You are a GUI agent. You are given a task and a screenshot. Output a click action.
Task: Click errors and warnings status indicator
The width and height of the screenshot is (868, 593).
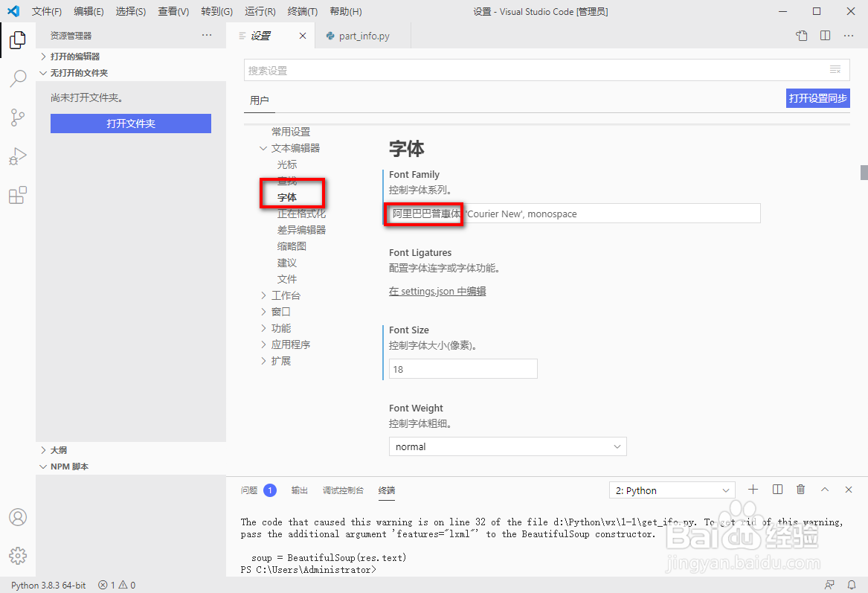(x=117, y=586)
